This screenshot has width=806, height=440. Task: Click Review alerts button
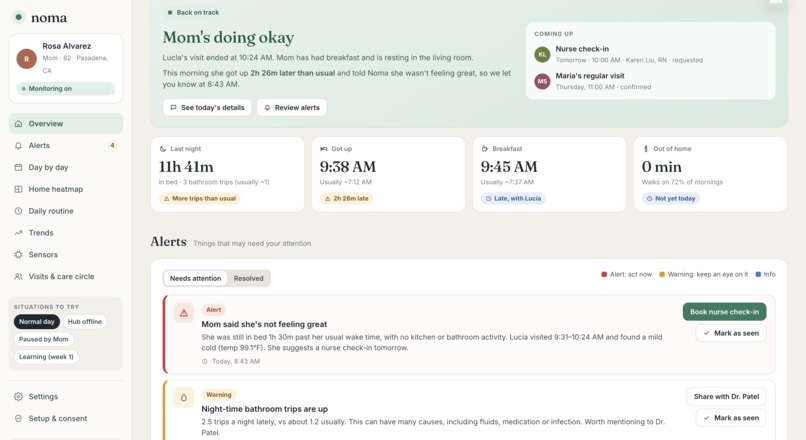point(292,107)
